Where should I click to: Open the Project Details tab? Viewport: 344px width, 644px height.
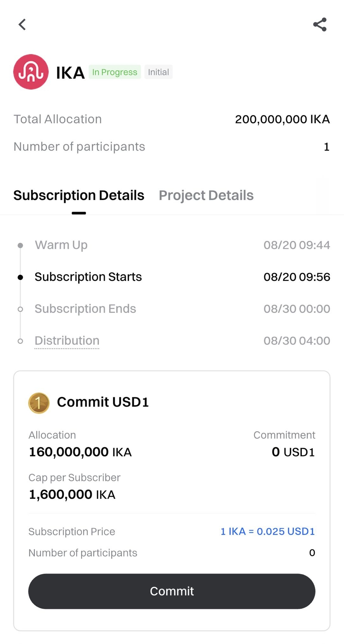click(206, 195)
